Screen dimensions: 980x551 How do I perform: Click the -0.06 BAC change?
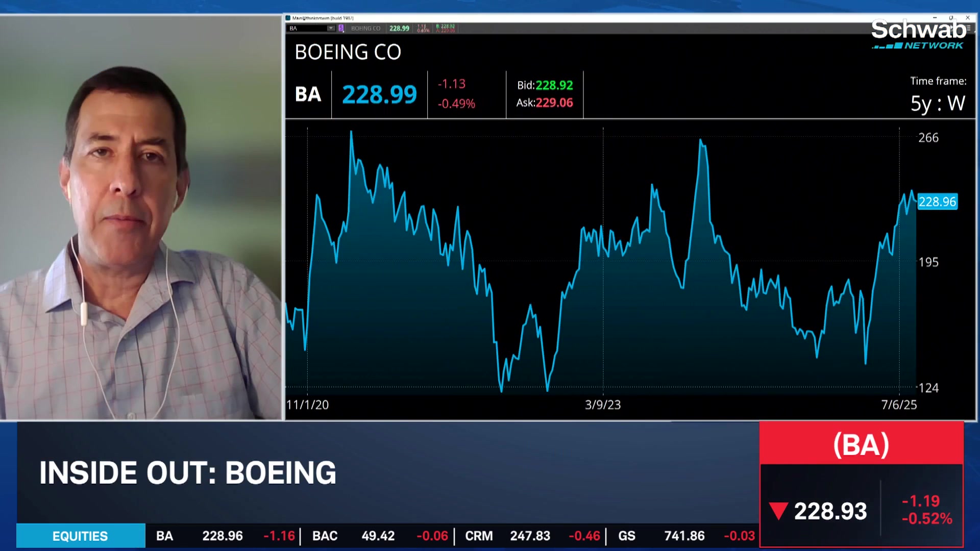[432, 536]
